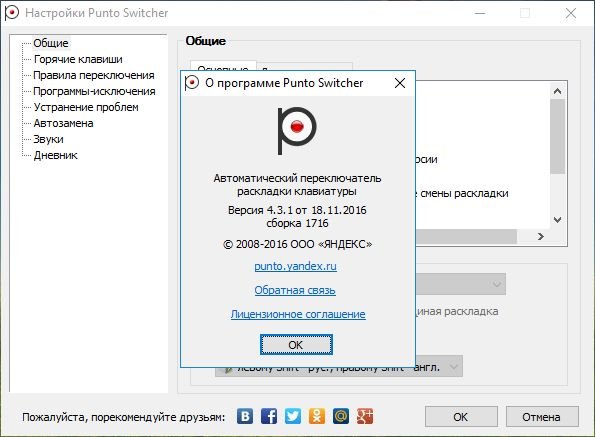Confirm the about dialog with OK
This screenshot has height=437, width=595.
pyautogui.click(x=296, y=345)
